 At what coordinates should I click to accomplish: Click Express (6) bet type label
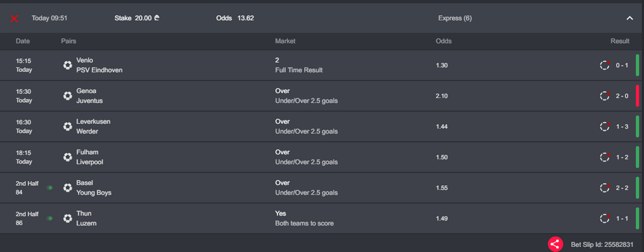[x=455, y=18]
